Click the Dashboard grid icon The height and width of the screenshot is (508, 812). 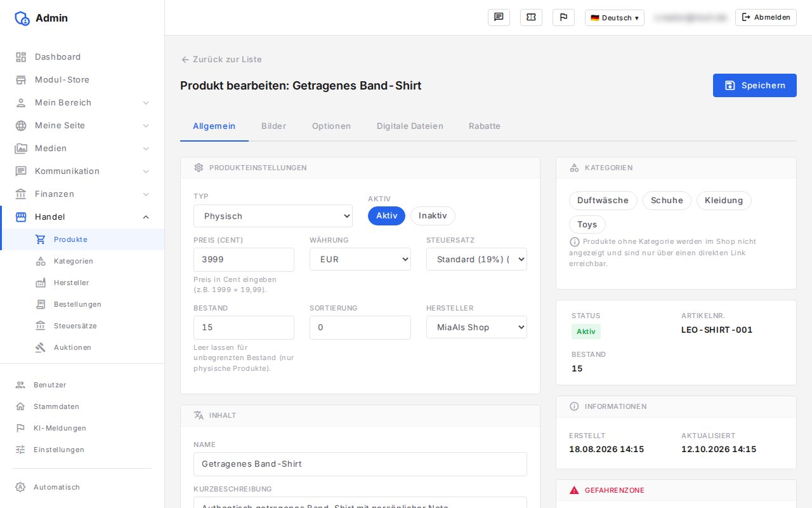[x=21, y=57]
